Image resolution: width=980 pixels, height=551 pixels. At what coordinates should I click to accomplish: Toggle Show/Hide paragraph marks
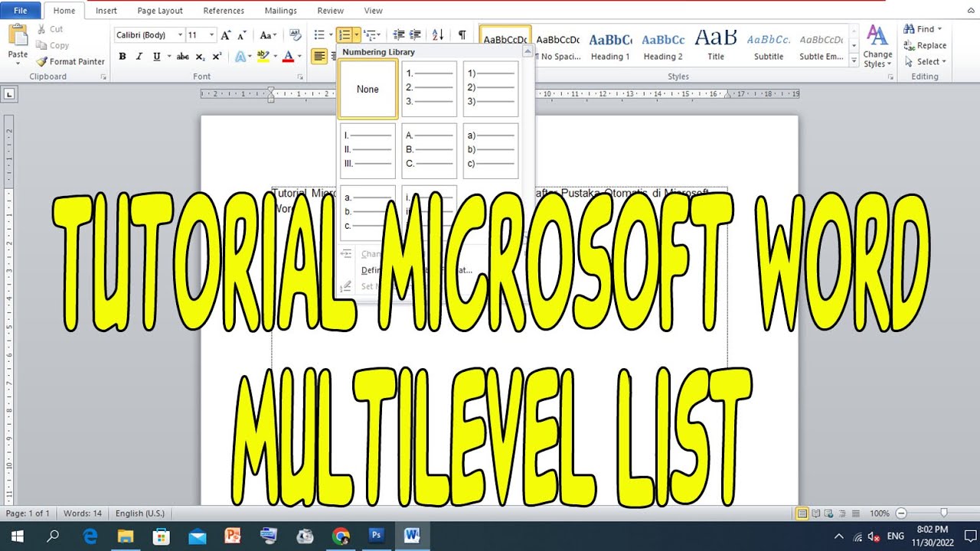tap(462, 35)
